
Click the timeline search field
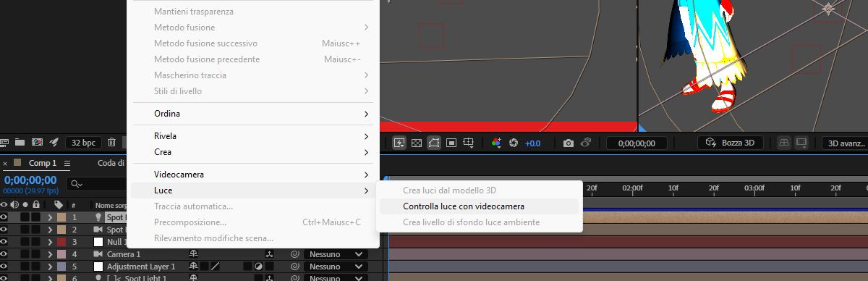[96, 184]
